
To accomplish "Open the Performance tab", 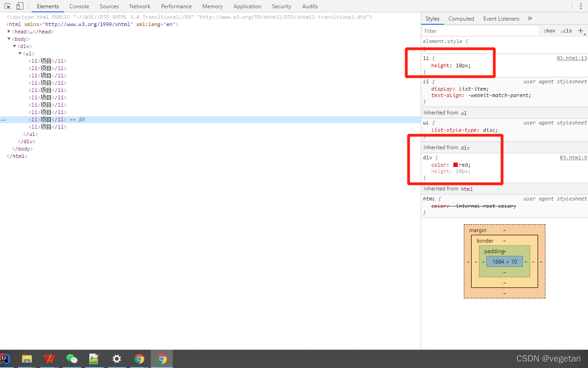I will coord(176,6).
